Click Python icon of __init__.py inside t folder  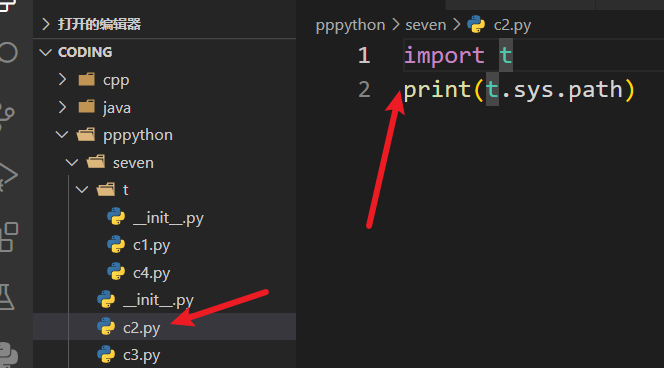coord(116,217)
